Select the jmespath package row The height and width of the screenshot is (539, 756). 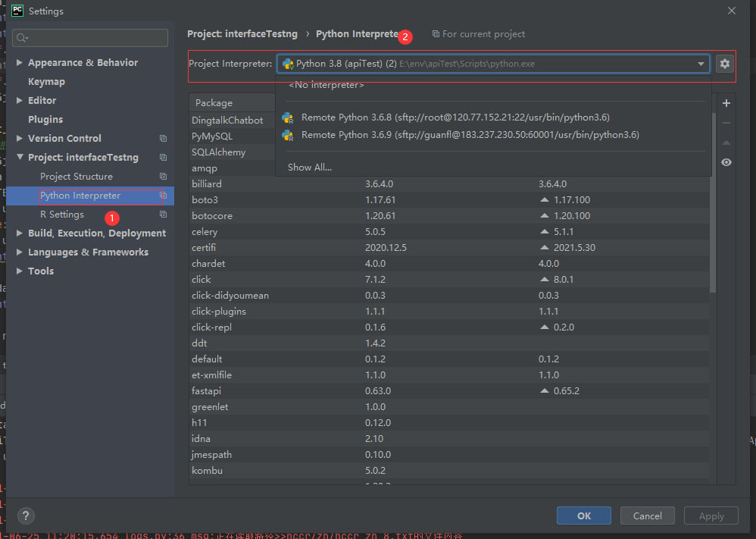(449, 455)
